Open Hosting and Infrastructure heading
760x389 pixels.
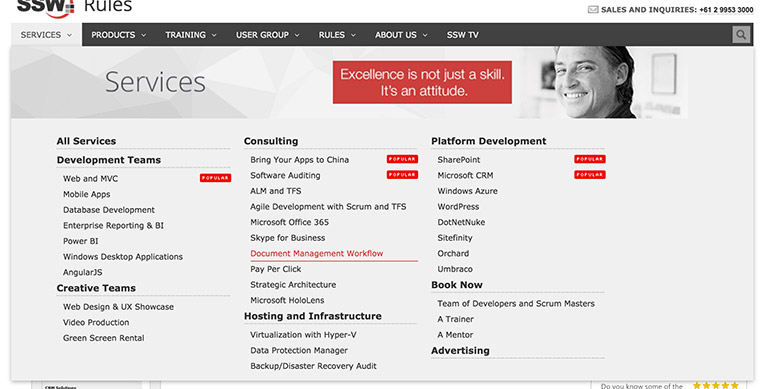click(313, 316)
